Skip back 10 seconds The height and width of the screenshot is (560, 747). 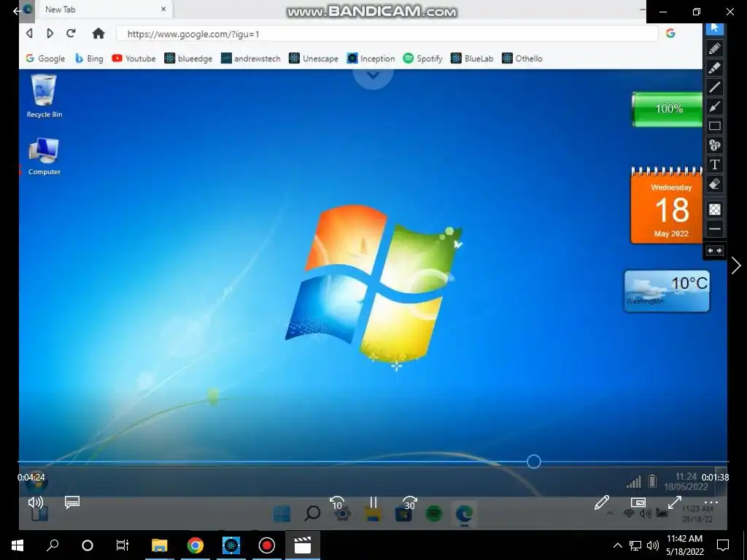(337, 503)
